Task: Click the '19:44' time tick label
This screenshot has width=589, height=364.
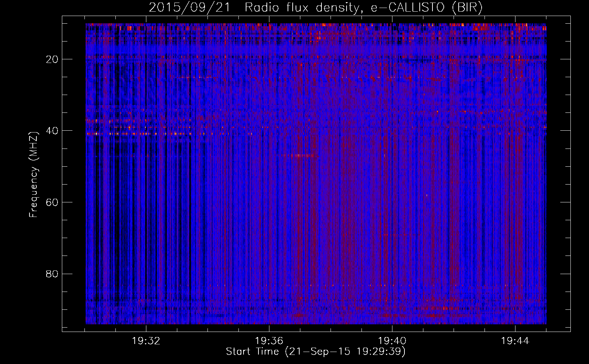Action: pyautogui.click(x=515, y=341)
